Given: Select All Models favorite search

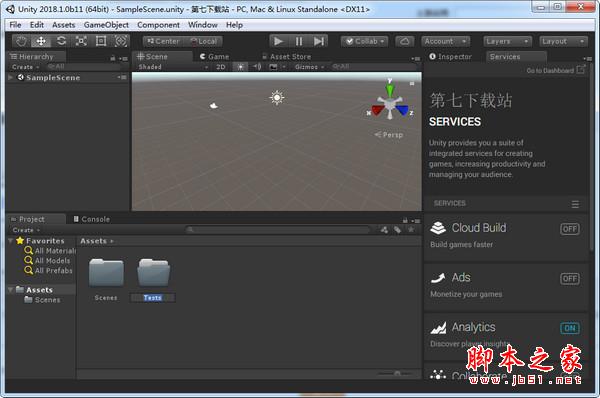Looking at the screenshot, I should (x=47, y=261).
